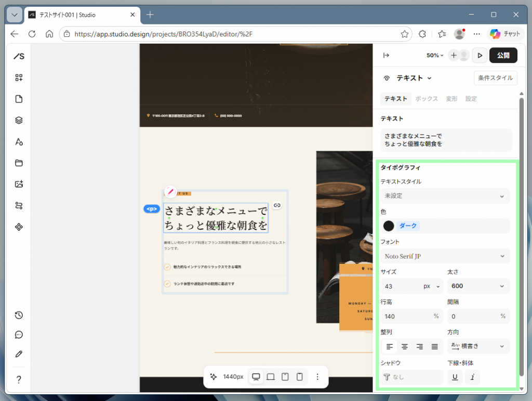Click the 公開 publish button
Screen dimensions: 532x401
coord(503,55)
